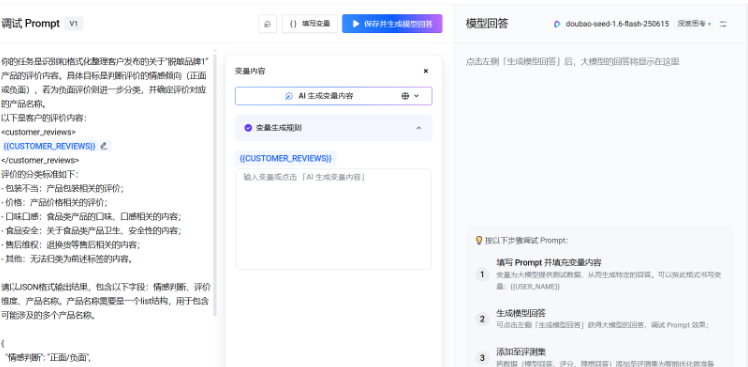Click {{CUSTOMER_REVIEWS}} variable in the prompt text
The image size is (748, 367).
click(x=49, y=146)
